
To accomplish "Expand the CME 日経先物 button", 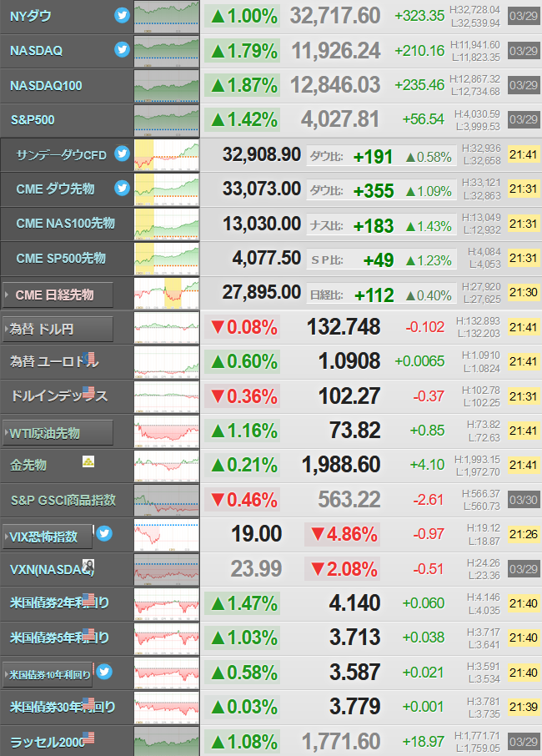I will click(58, 295).
